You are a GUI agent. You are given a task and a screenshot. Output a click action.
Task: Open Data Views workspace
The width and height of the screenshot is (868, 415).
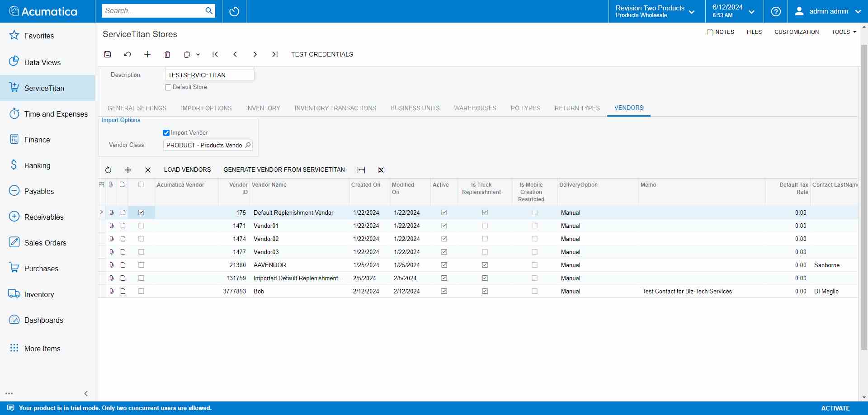pyautogui.click(x=47, y=62)
